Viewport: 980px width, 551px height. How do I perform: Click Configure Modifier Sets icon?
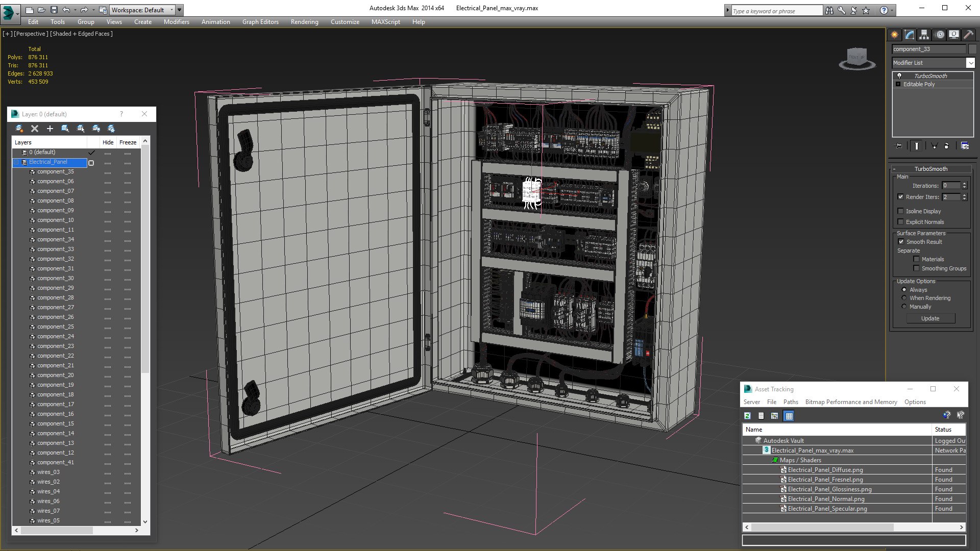[965, 146]
